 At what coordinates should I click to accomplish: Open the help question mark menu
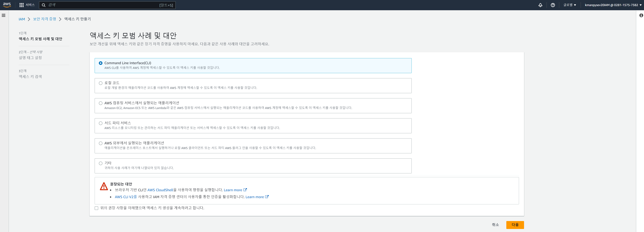click(x=553, y=5)
